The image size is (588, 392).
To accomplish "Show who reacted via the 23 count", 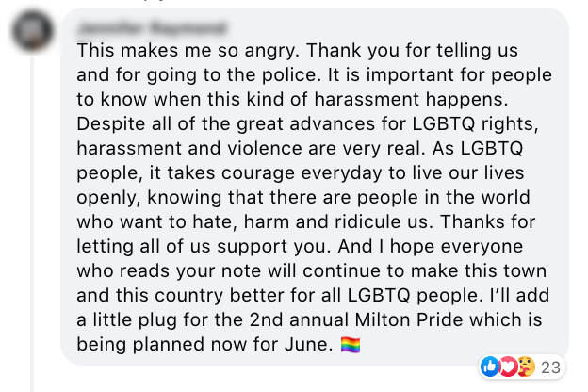I will [x=550, y=367].
